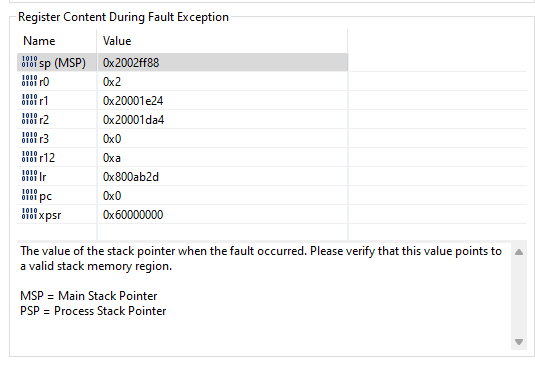Click the description scrollbar down arrow
The image size is (535, 366).
pos(519,341)
